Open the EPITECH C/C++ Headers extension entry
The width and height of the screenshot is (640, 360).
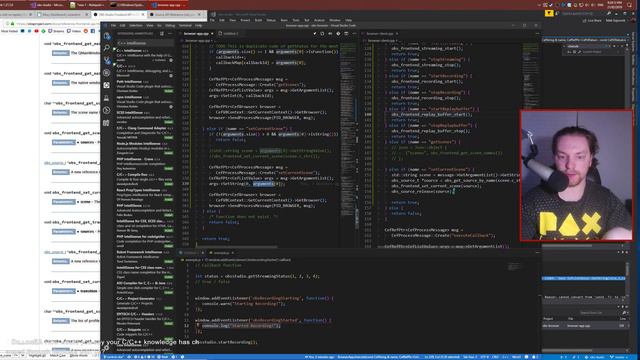(x=144, y=319)
